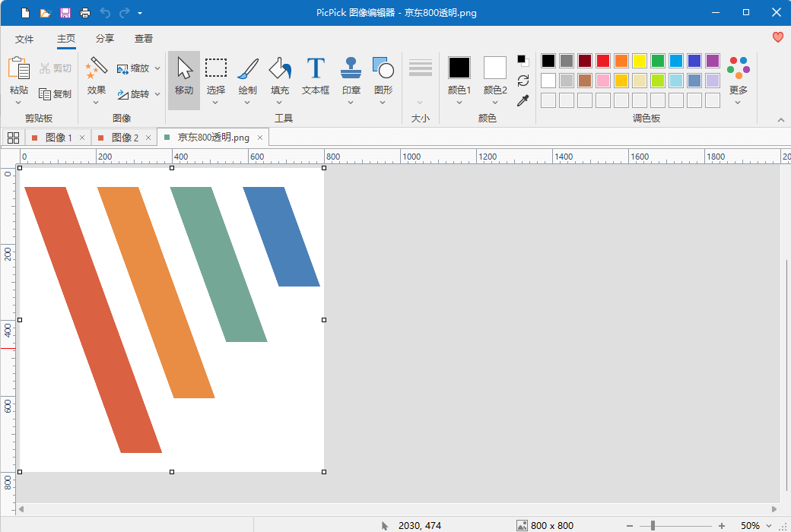791x532 pixels.
Task: Open the tab thumbnails grid view icon
Action: (14, 138)
